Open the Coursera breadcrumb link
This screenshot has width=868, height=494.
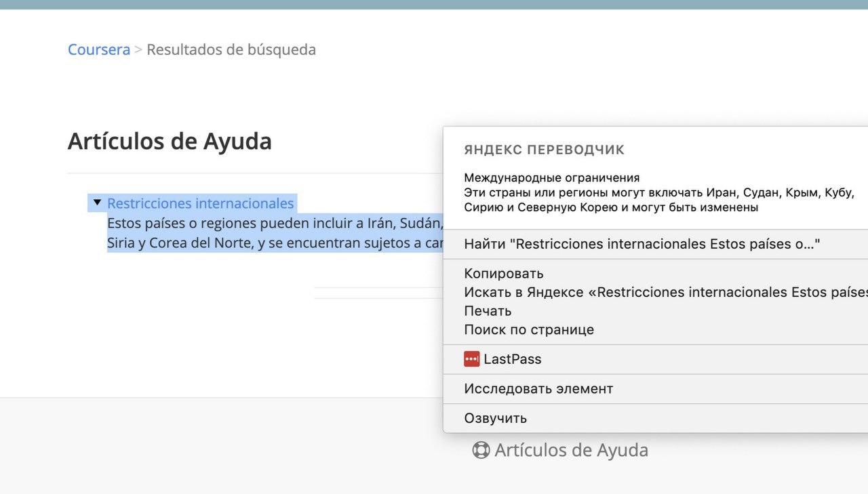pos(99,49)
